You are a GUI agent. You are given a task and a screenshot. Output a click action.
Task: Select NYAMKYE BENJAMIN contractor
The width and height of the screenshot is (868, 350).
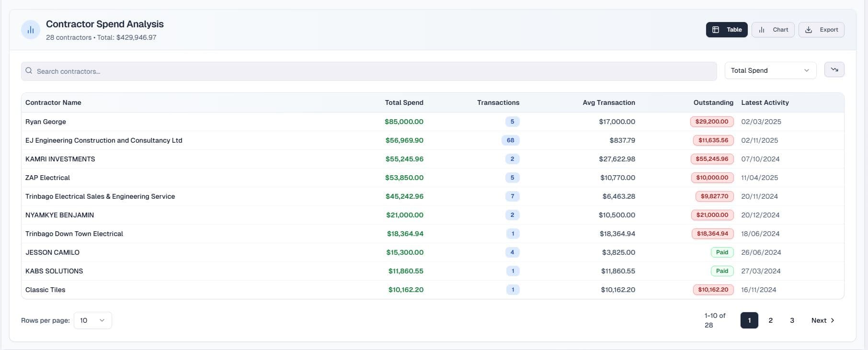(59, 215)
